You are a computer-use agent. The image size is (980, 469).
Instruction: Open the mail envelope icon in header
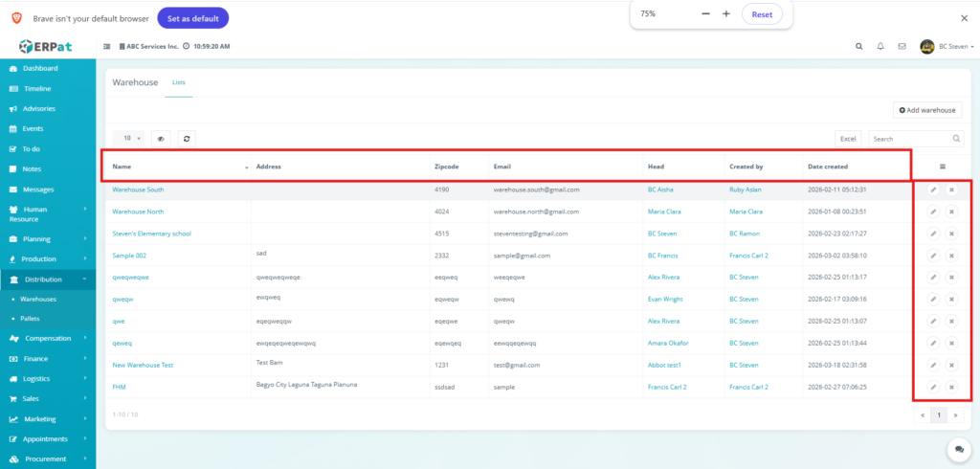(x=902, y=46)
